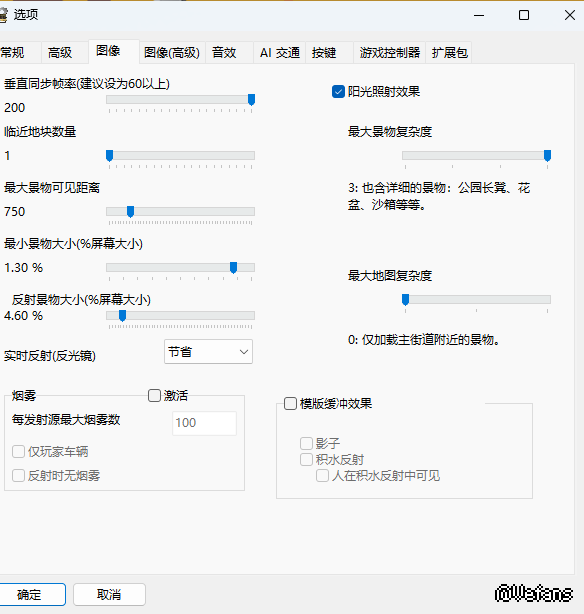This screenshot has height=614, width=584.
Task: Open the 图像(高级) tab
Action: pyautogui.click(x=172, y=52)
